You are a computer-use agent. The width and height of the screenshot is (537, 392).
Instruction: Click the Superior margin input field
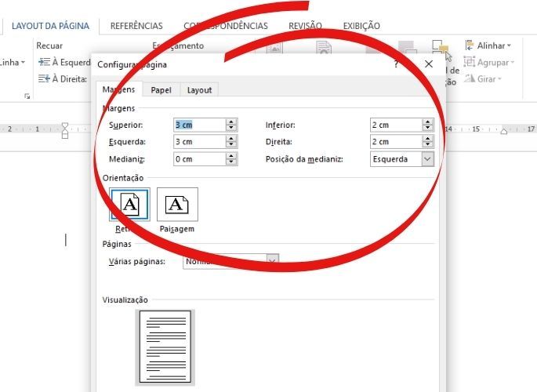199,125
